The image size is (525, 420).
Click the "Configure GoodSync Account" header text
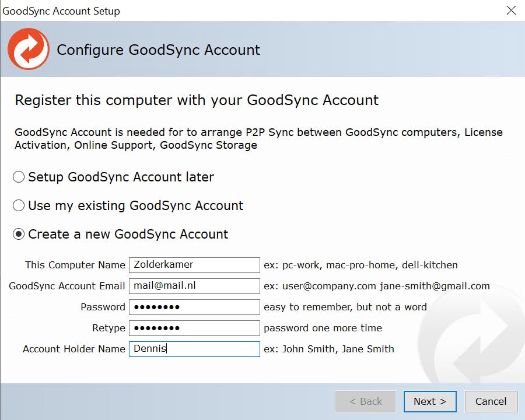point(158,50)
